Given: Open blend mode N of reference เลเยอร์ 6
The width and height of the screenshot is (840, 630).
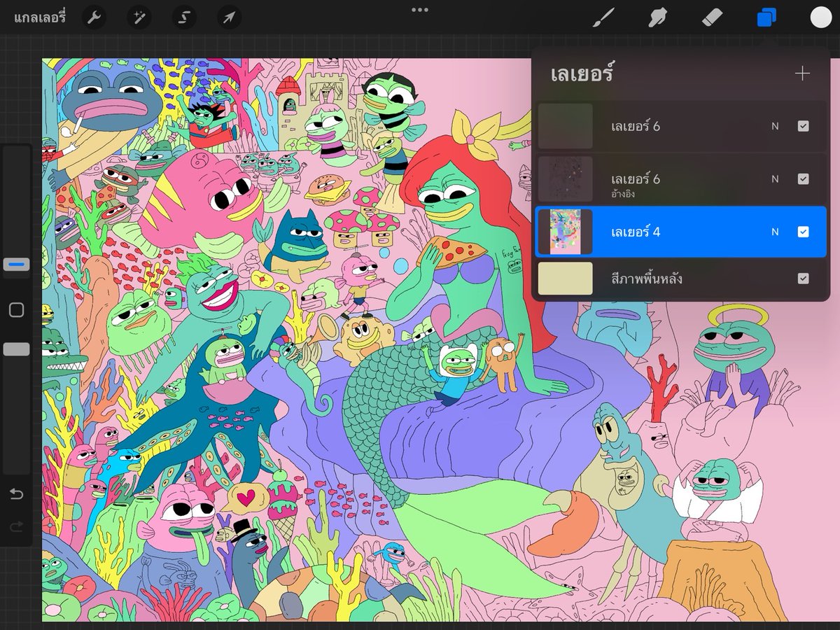Looking at the screenshot, I should [775, 179].
